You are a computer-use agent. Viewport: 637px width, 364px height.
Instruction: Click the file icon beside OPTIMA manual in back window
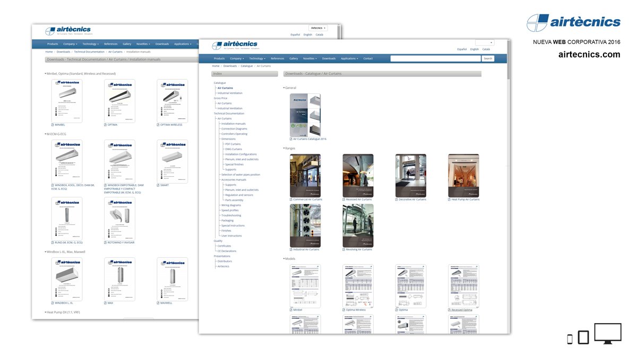coord(105,125)
